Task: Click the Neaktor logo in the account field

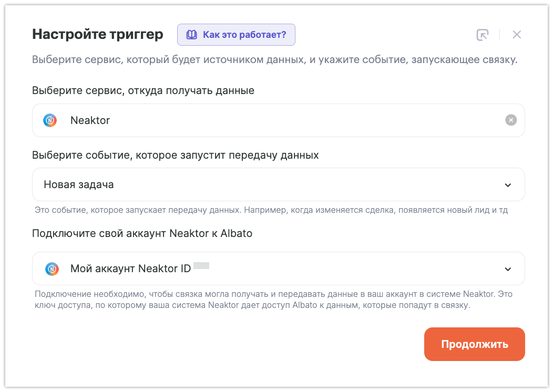Action: pyautogui.click(x=52, y=269)
